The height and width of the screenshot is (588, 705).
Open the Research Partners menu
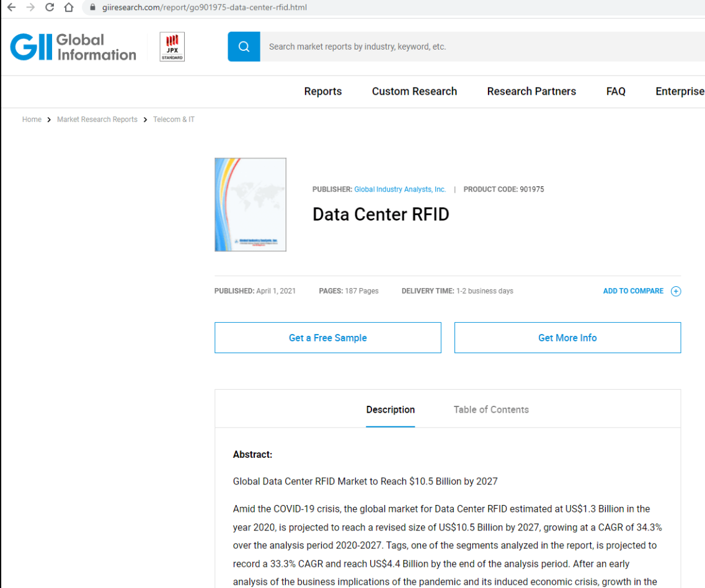pos(531,91)
